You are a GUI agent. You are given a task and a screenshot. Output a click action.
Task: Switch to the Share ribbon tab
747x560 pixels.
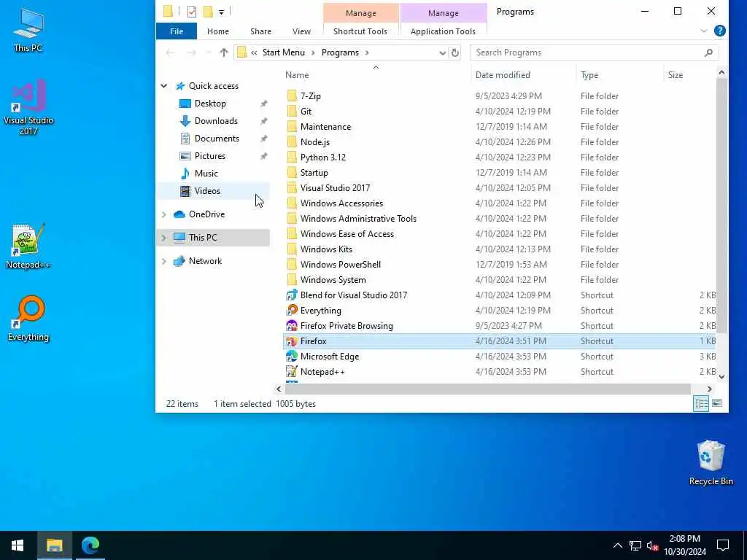260,31
